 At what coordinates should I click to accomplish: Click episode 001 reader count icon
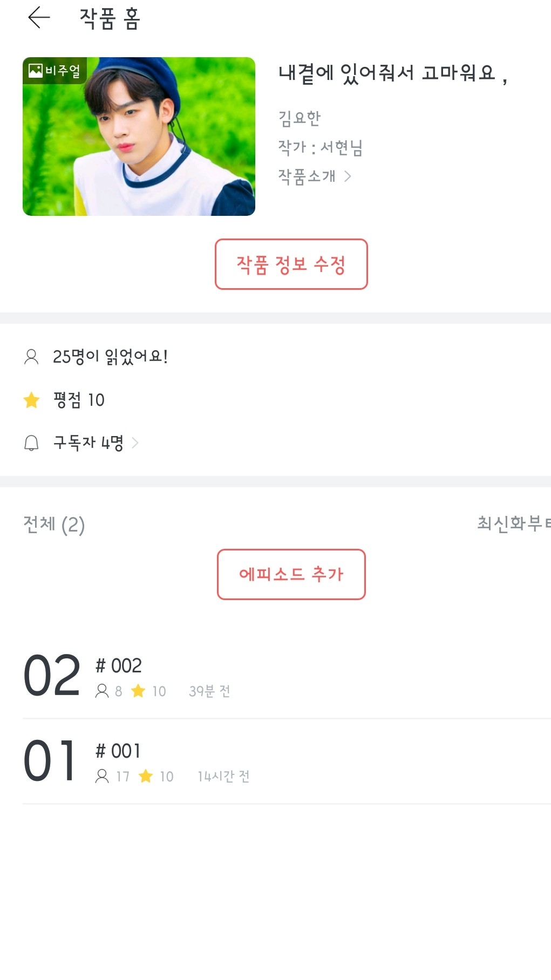pos(102,777)
